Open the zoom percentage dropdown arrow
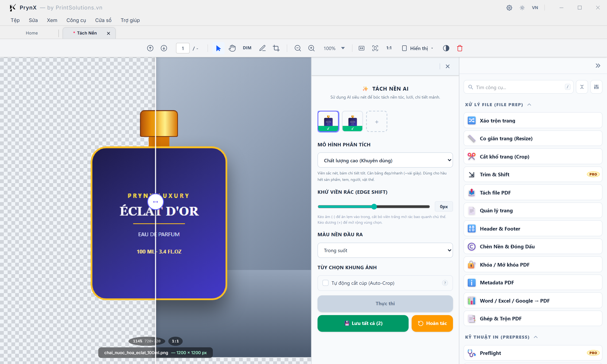 click(x=343, y=48)
